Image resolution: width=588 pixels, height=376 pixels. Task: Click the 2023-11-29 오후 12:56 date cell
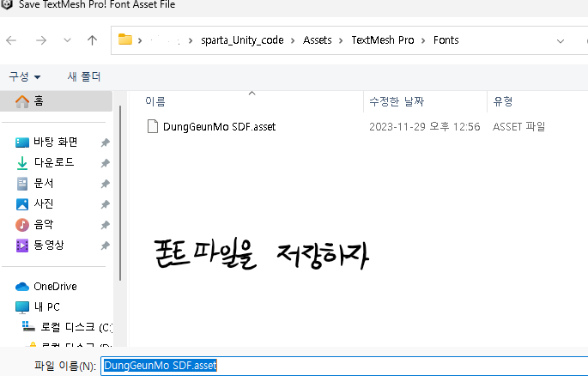425,127
